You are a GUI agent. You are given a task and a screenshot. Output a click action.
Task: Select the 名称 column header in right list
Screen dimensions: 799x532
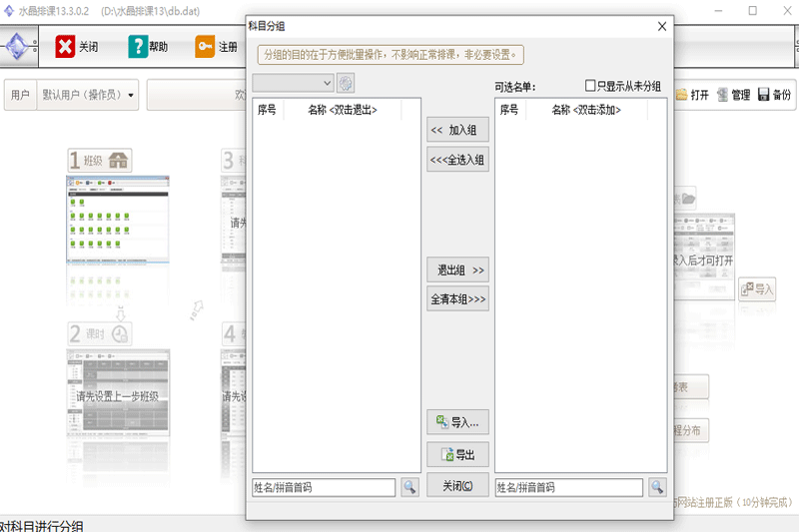click(586, 110)
